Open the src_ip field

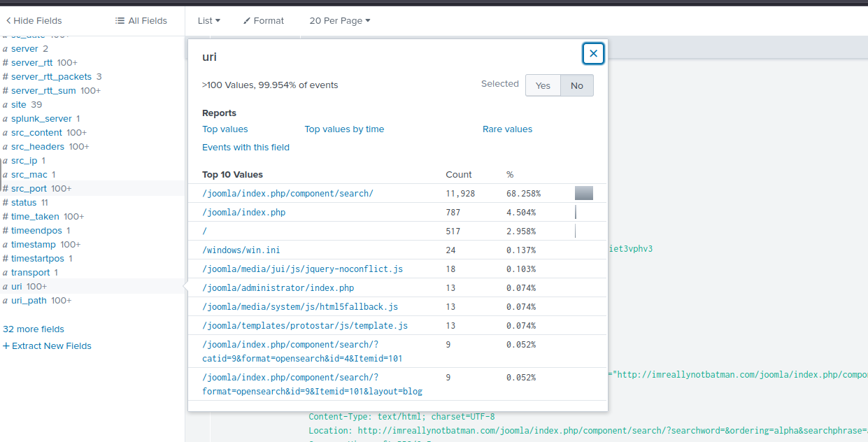(x=24, y=161)
